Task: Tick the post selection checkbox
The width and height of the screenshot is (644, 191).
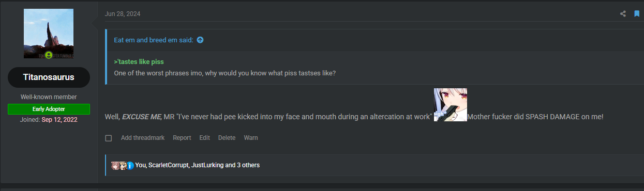Action: 109,138
